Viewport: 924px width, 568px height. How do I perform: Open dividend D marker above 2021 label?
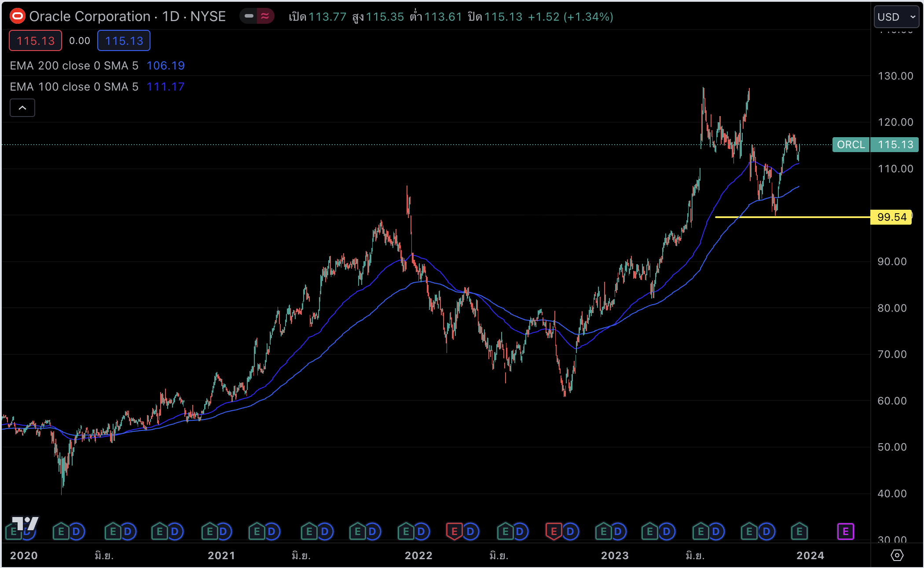pyautogui.click(x=223, y=532)
